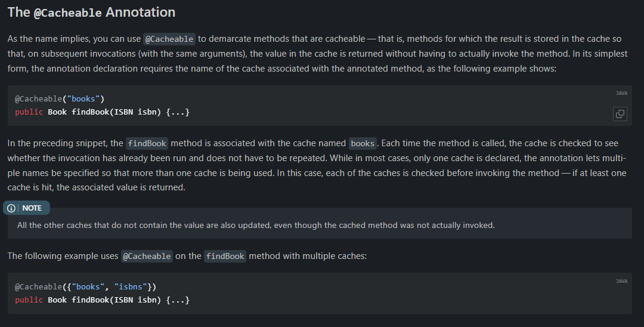Click the books inline code term

click(363, 143)
